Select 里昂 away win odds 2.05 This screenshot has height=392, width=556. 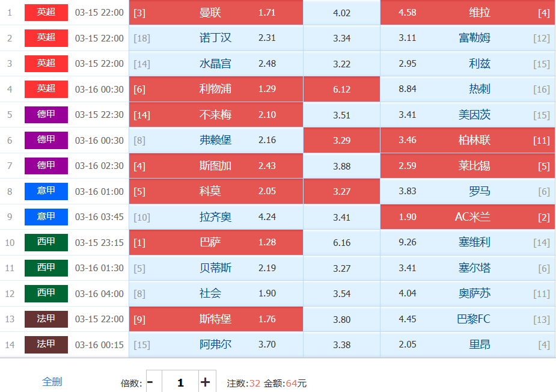(x=467, y=345)
